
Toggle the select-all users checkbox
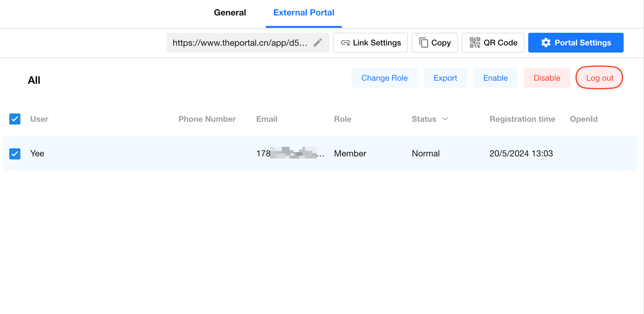click(x=15, y=119)
